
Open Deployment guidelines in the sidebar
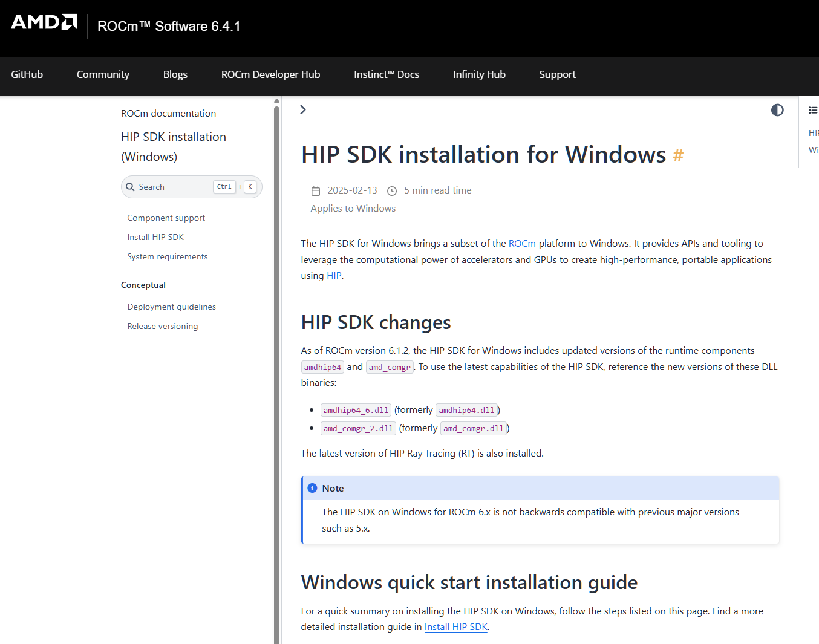coord(171,307)
